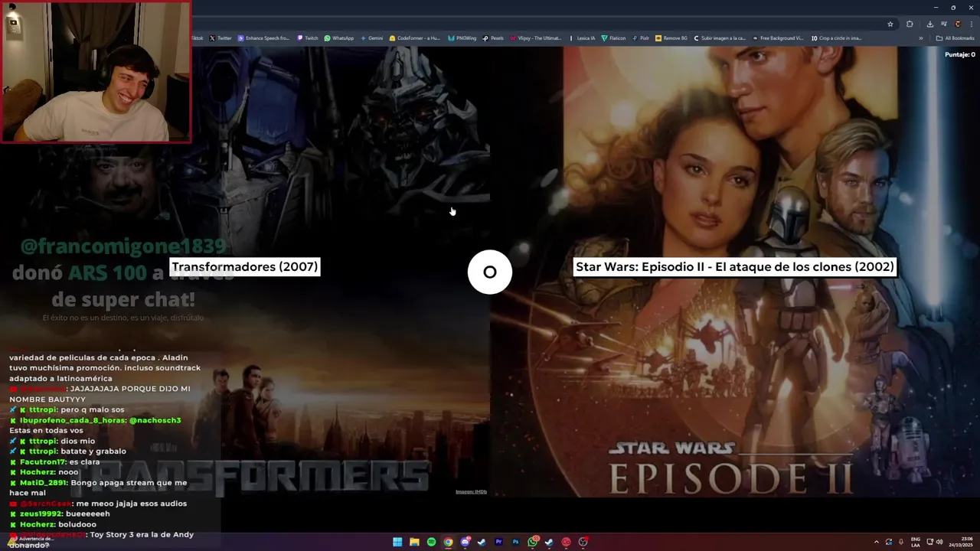Click the MatiD_2891 chat message

(x=98, y=487)
